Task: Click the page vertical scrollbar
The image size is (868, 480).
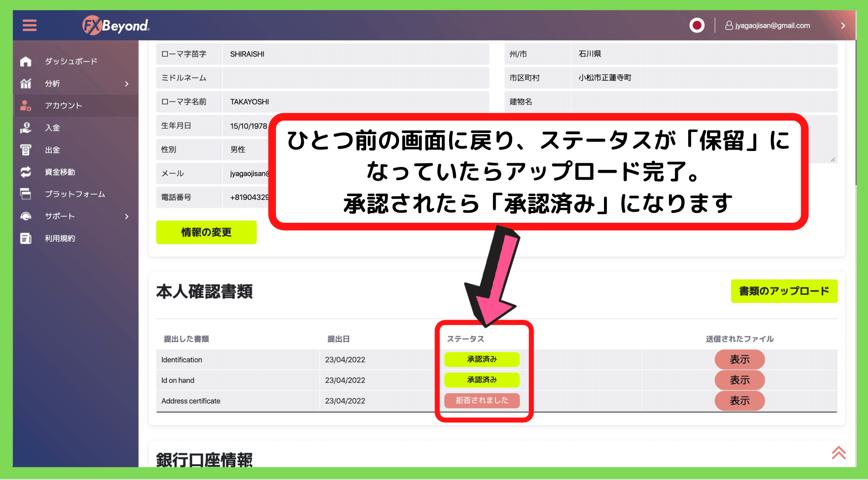Action: click(856, 112)
